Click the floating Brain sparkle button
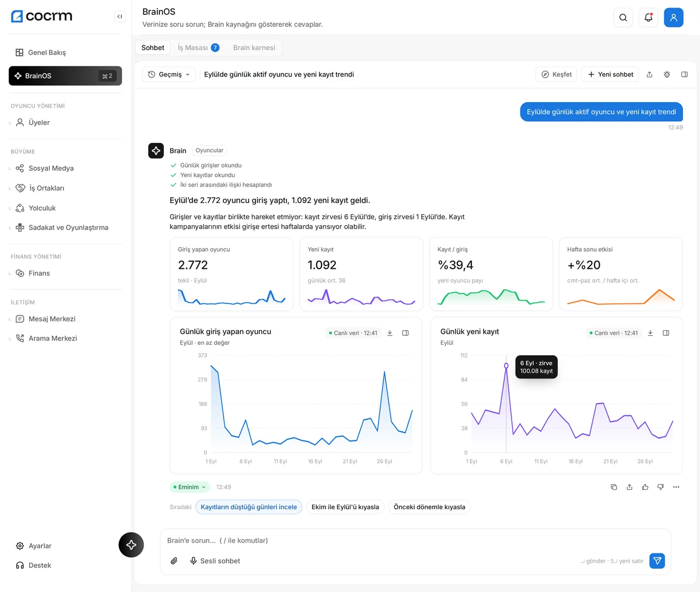700x592 pixels. point(131,545)
